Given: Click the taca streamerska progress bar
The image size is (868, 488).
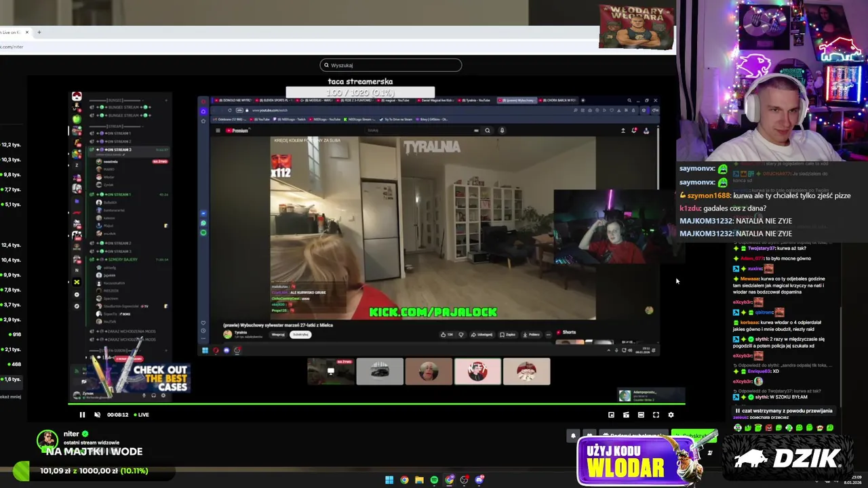Looking at the screenshot, I should click(360, 92).
